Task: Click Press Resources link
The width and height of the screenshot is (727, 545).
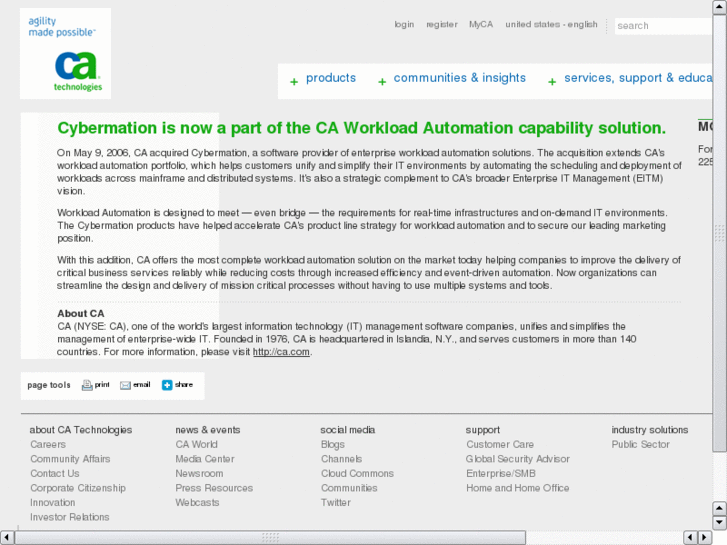Action: click(x=214, y=488)
